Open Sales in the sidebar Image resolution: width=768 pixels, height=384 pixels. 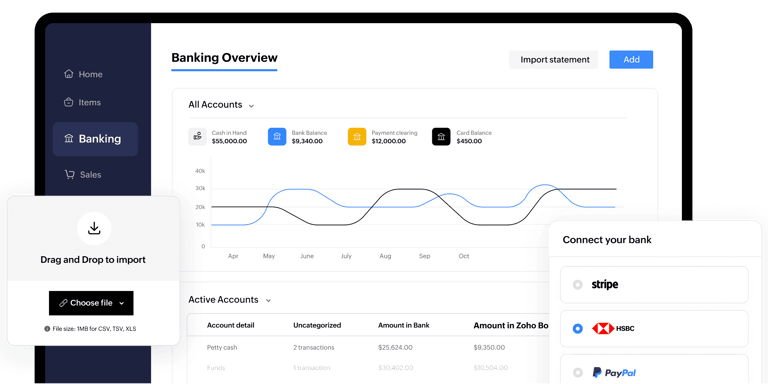pos(83,175)
